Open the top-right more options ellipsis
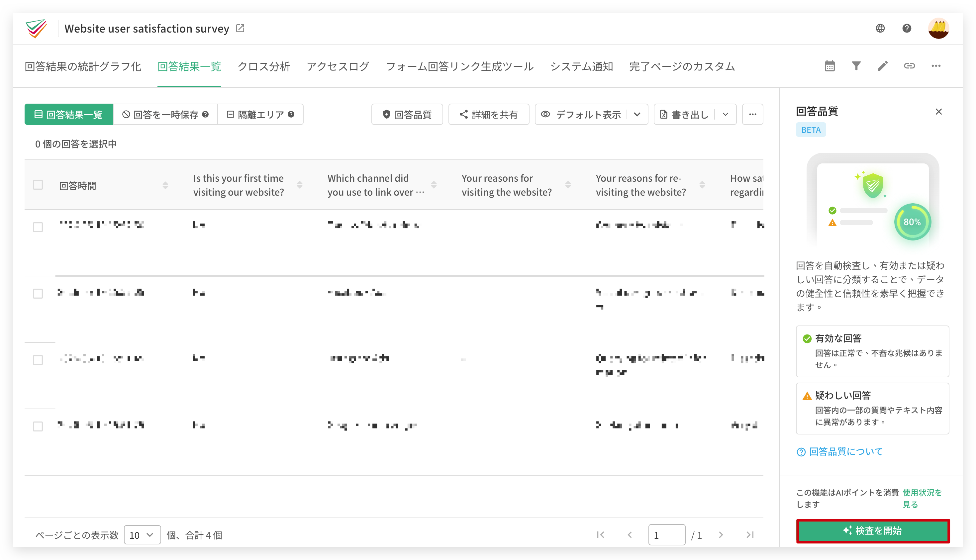Image resolution: width=976 pixels, height=560 pixels. [x=936, y=66]
